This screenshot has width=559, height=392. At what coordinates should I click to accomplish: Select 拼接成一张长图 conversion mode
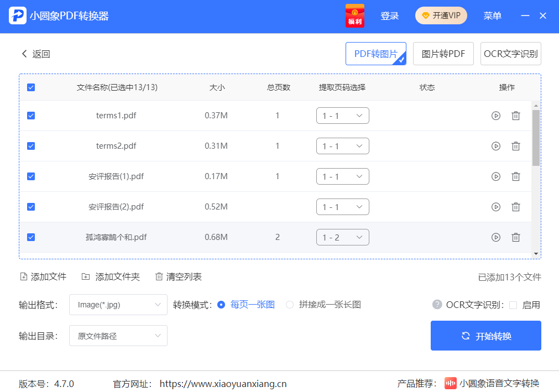290,305
